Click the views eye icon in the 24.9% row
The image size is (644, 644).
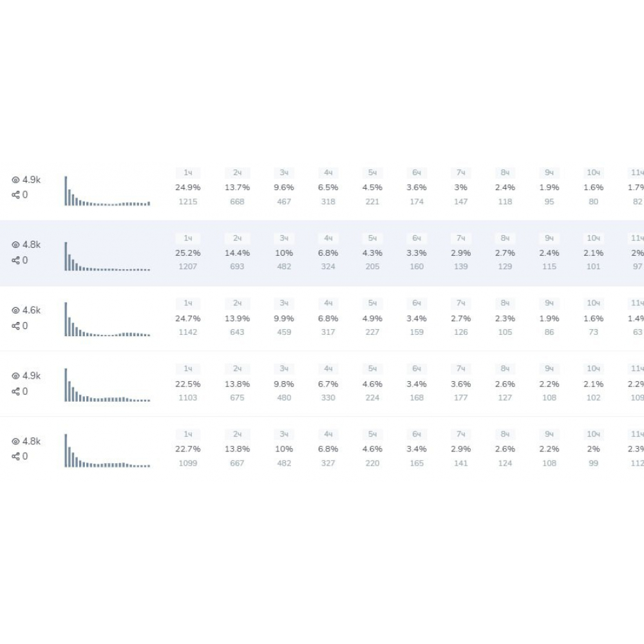(15, 180)
